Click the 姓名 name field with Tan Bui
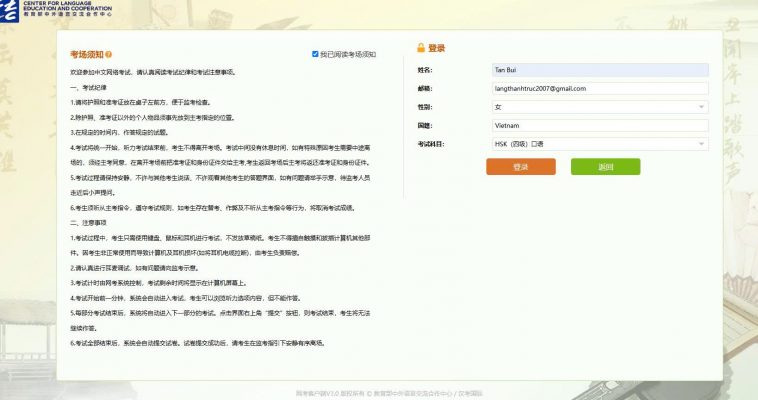This screenshot has width=758, height=400. (x=600, y=70)
